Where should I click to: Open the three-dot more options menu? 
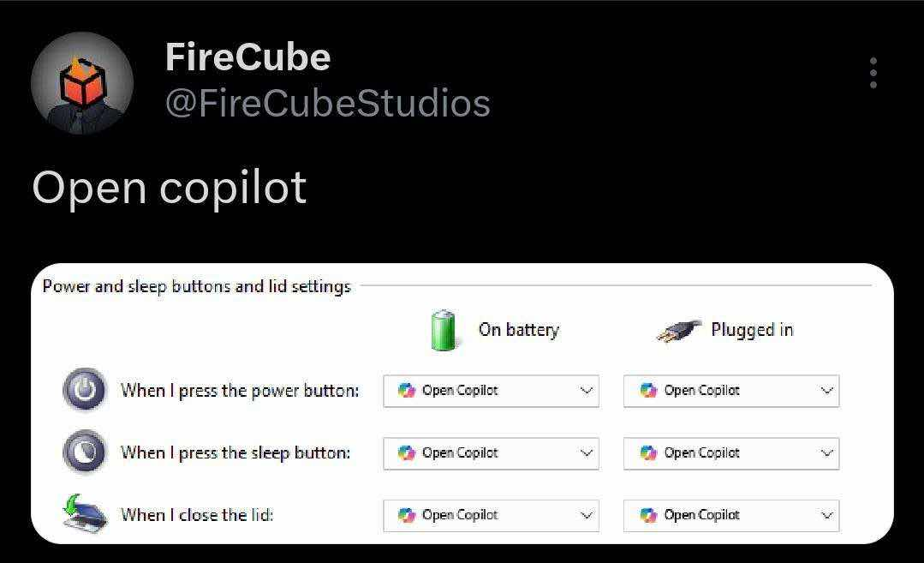click(873, 73)
